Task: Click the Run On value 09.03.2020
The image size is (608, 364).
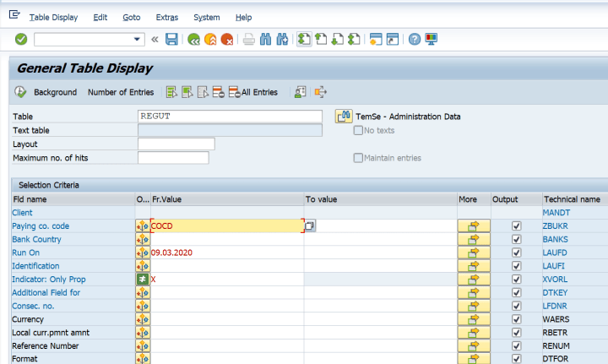Action: [171, 253]
